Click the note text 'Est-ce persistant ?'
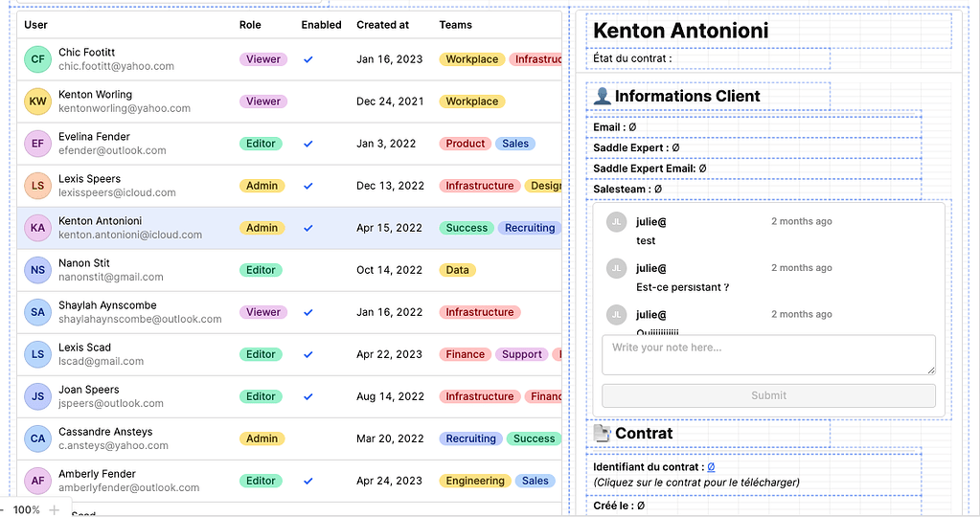The height and width of the screenshot is (517, 980). [682, 287]
